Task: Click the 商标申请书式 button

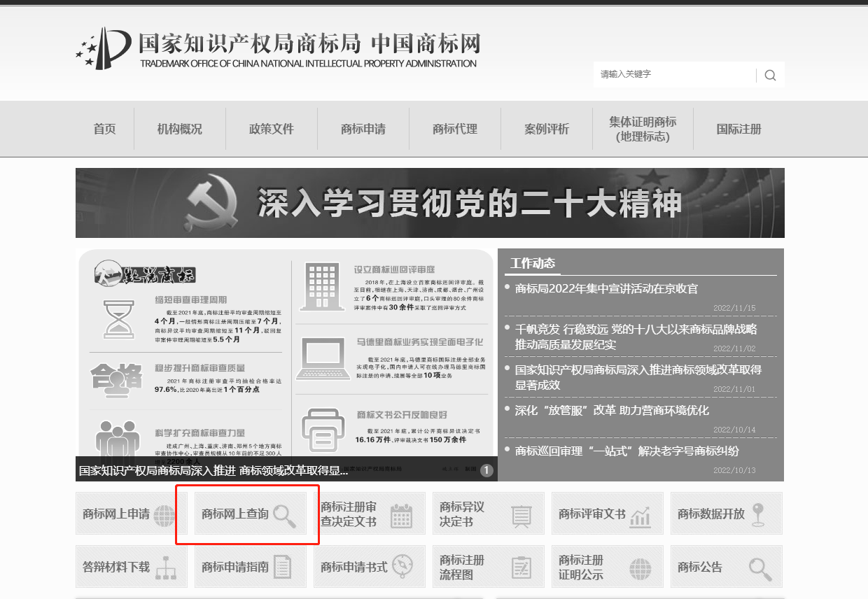Action: coord(370,567)
